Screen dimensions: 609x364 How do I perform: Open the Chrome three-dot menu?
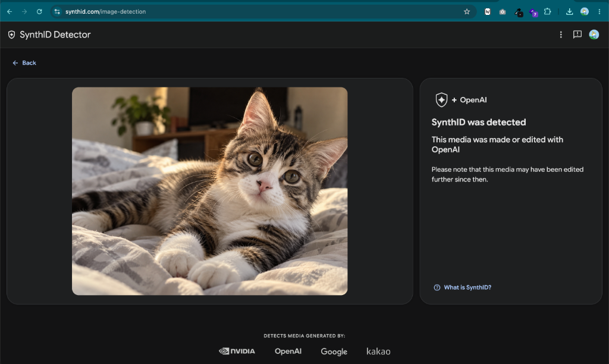[x=599, y=12]
